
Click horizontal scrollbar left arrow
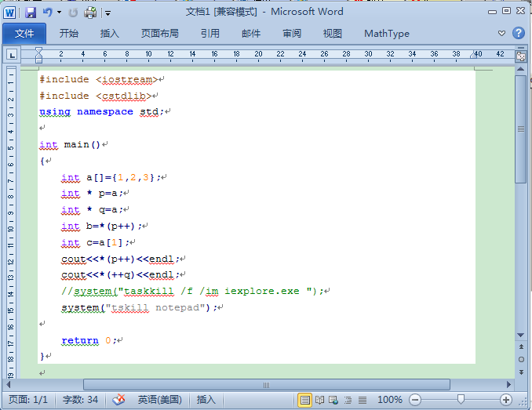(x=8, y=385)
